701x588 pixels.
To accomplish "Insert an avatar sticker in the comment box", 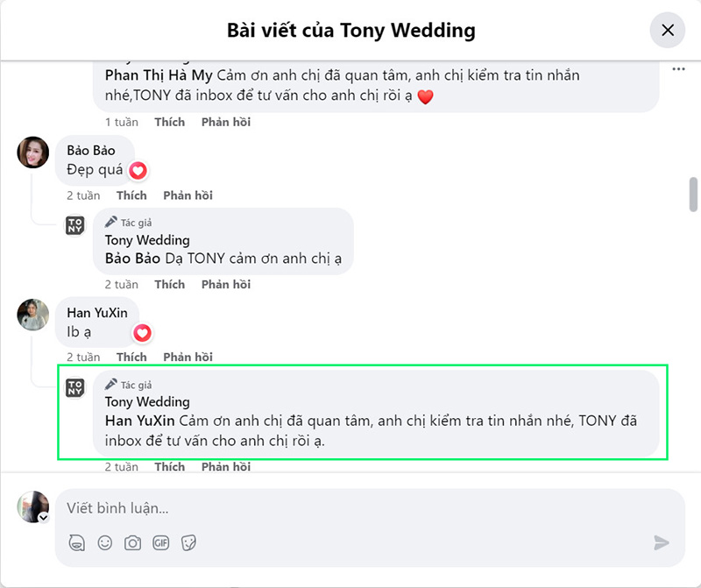I will pos(77,543).
